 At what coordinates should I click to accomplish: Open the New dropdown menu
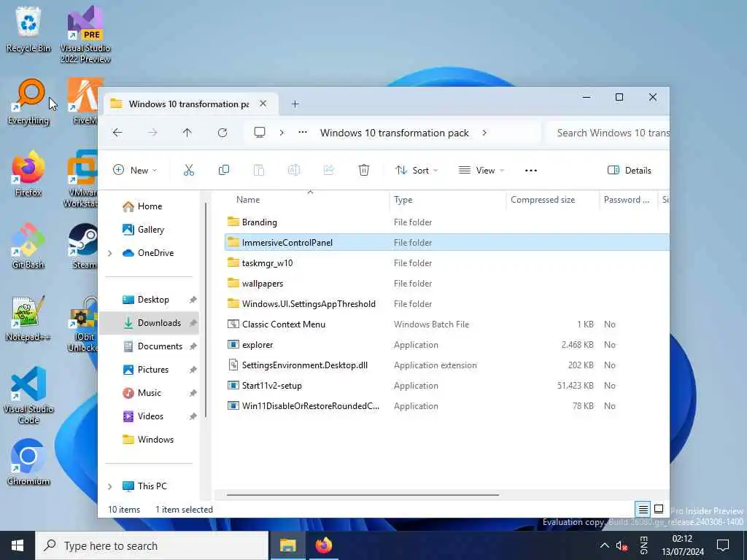(x=135, y=170)
